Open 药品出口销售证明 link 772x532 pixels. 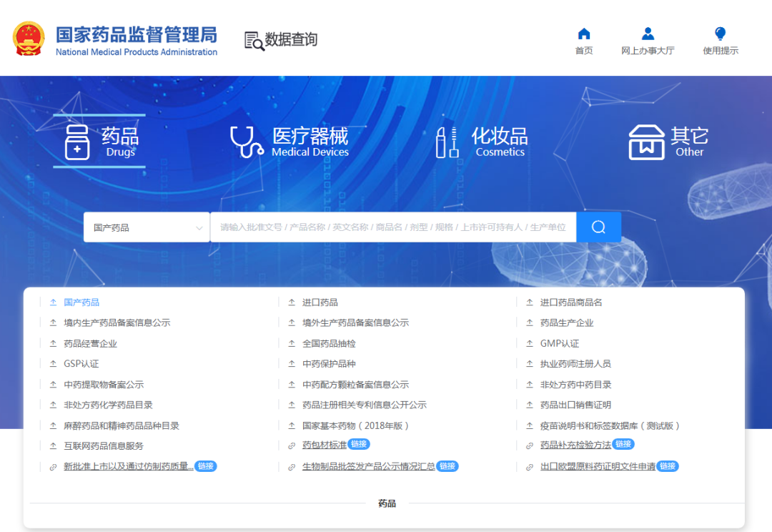tap(575, 405)
